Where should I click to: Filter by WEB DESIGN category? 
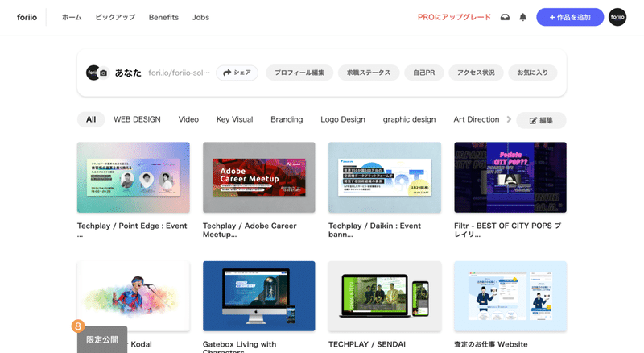137,119
